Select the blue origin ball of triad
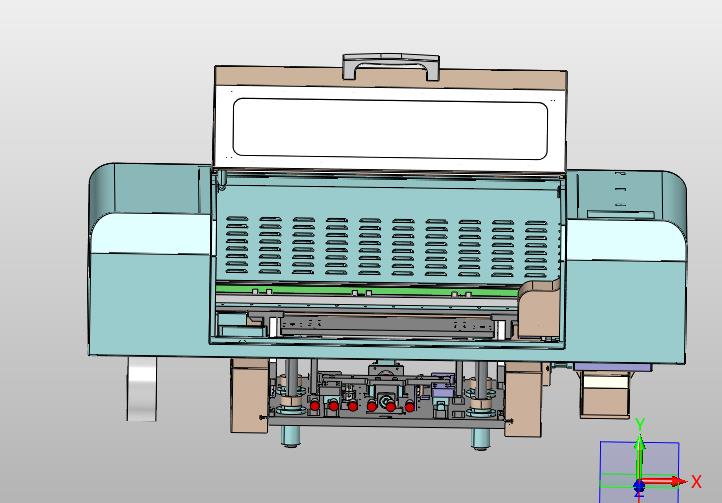 (x=639, y=485)
